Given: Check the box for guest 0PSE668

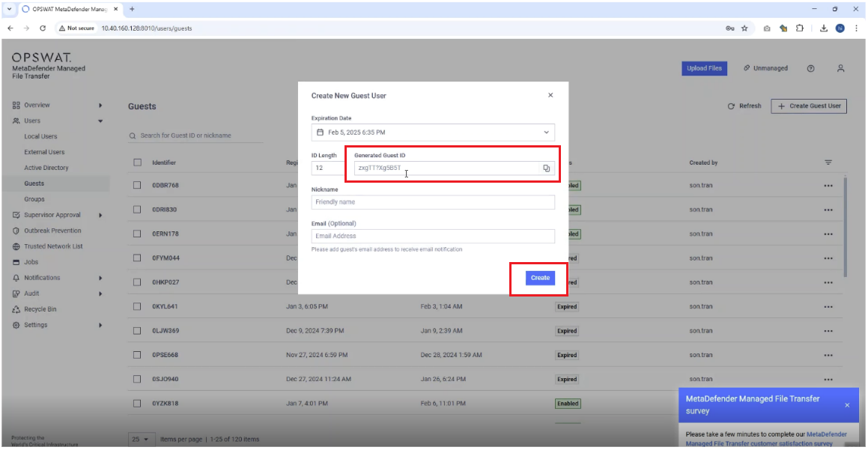Looking at the screenshot, I should (x=137, y=355).
